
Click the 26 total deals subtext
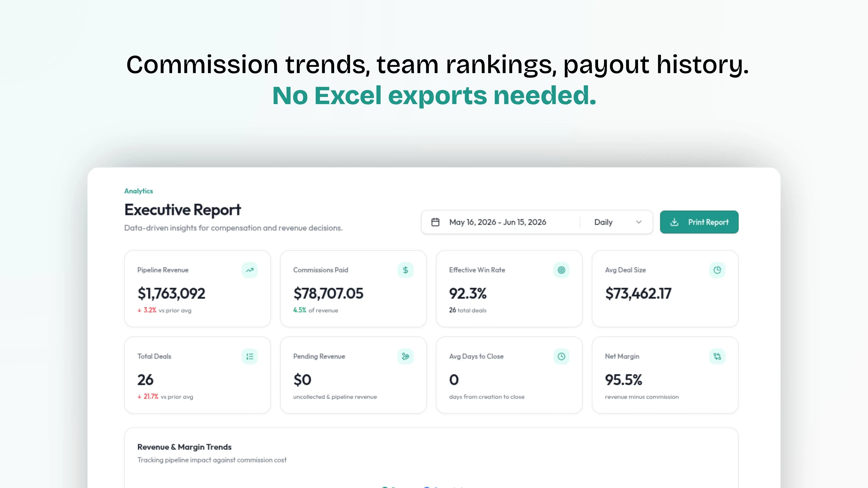[x=468, y=310]
